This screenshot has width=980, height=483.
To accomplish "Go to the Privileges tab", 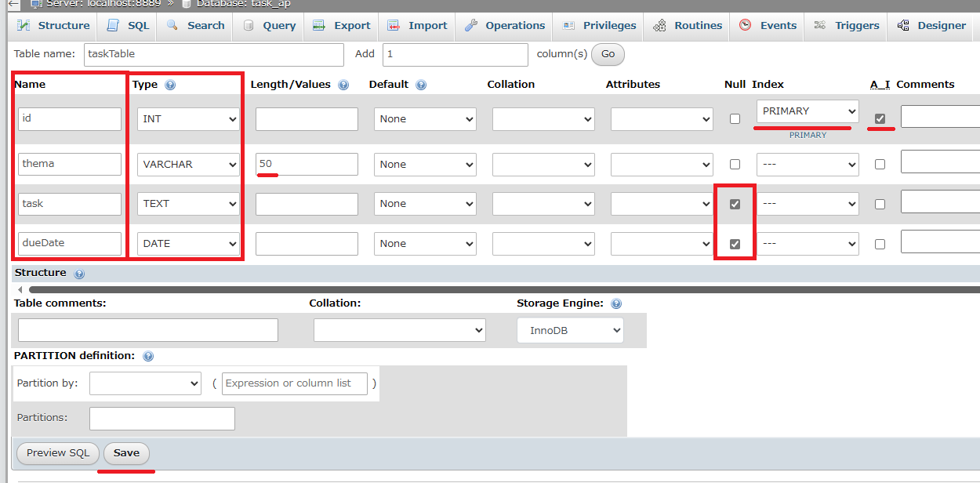I will [x=600, y=25].
